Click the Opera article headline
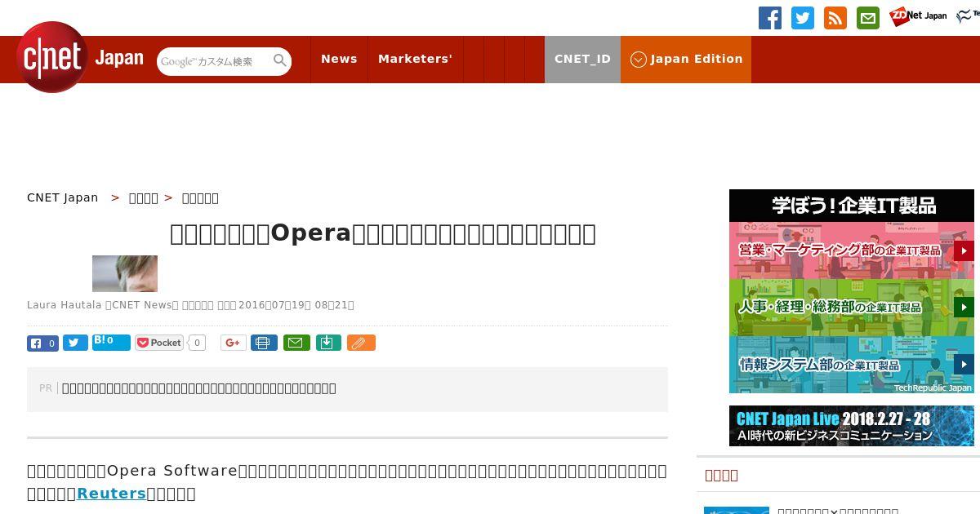 (383, 233)
